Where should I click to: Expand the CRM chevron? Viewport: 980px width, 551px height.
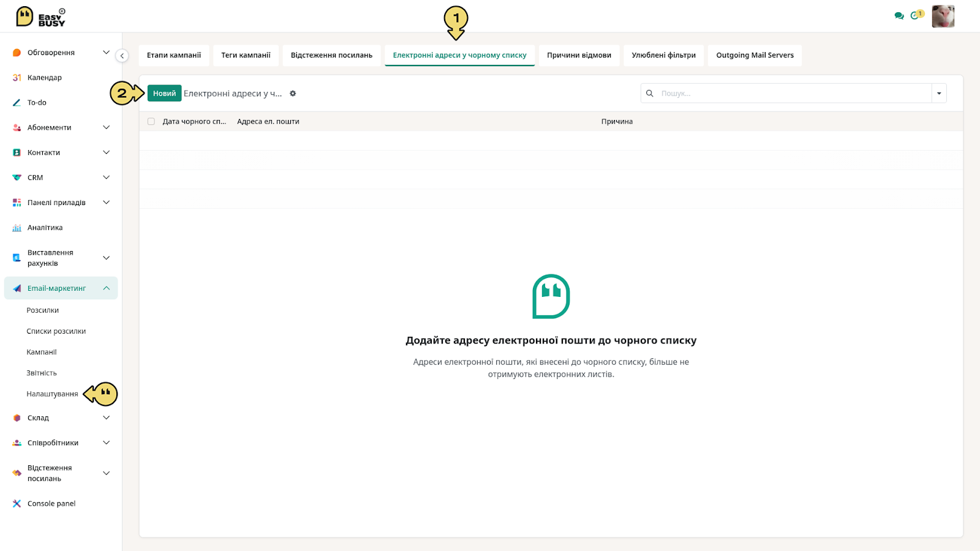(106, 178)
